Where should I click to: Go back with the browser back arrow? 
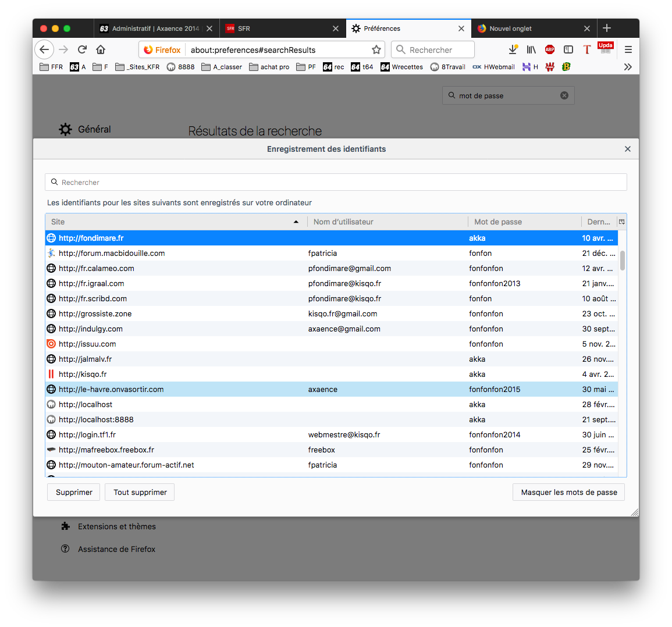click(x=44, y=49)
